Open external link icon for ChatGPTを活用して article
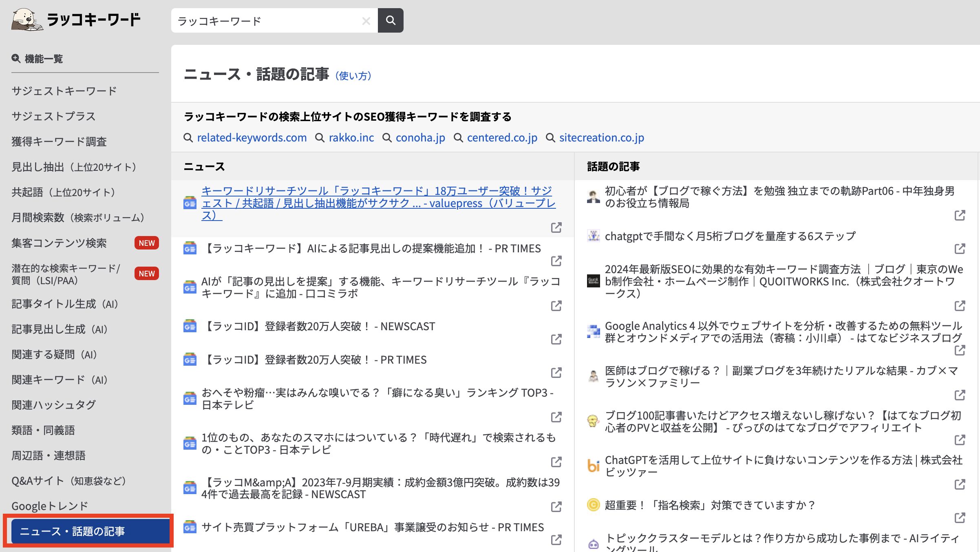This screenshot has width=980, height=552. pos(960,484)
